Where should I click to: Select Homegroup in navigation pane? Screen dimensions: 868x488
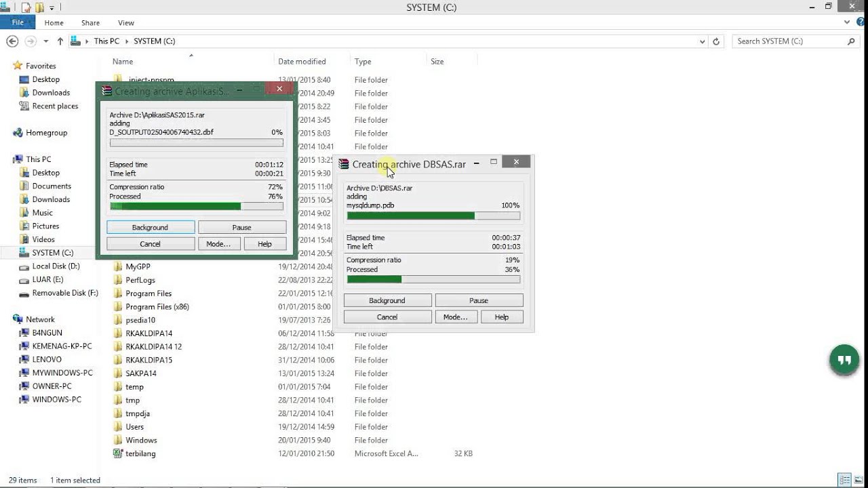(x=46, y=133)
